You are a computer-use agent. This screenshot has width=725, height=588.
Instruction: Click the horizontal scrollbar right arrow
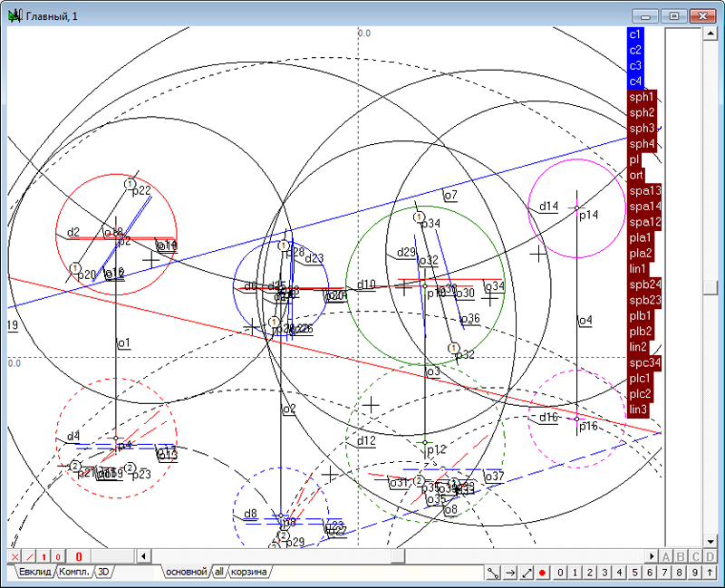[652, 556]
